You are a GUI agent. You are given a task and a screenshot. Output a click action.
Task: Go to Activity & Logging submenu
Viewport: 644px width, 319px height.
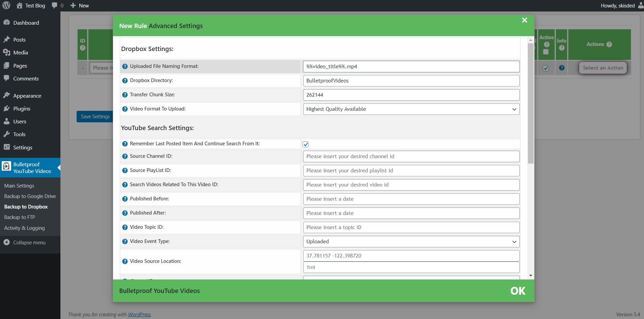(x=24, y=228)
